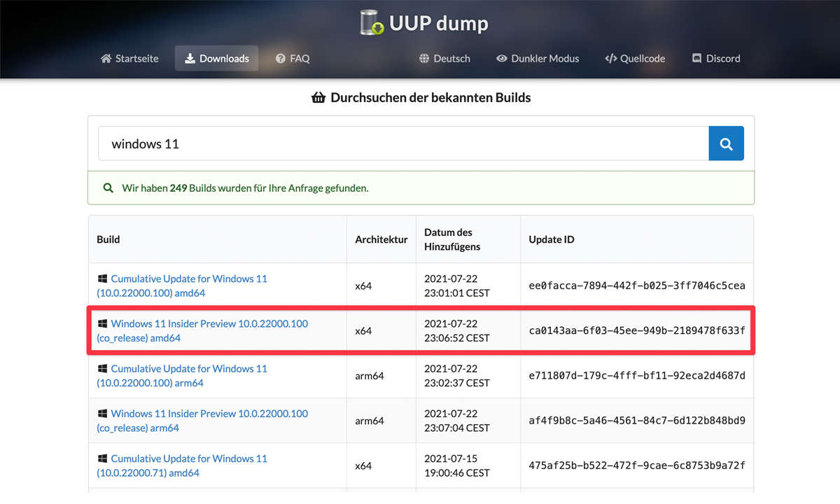Click the "Architektur" column header

click(381, 239)
